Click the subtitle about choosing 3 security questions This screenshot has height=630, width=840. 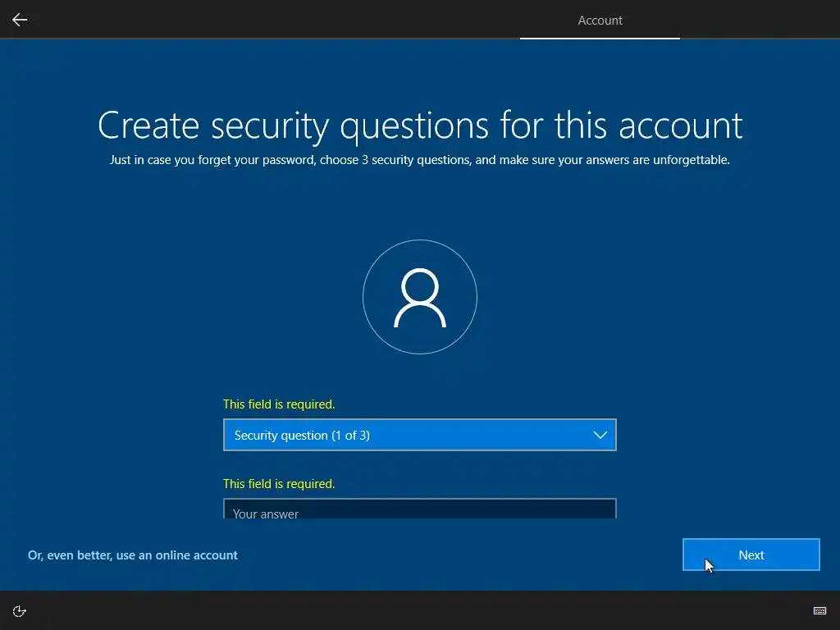420,160
